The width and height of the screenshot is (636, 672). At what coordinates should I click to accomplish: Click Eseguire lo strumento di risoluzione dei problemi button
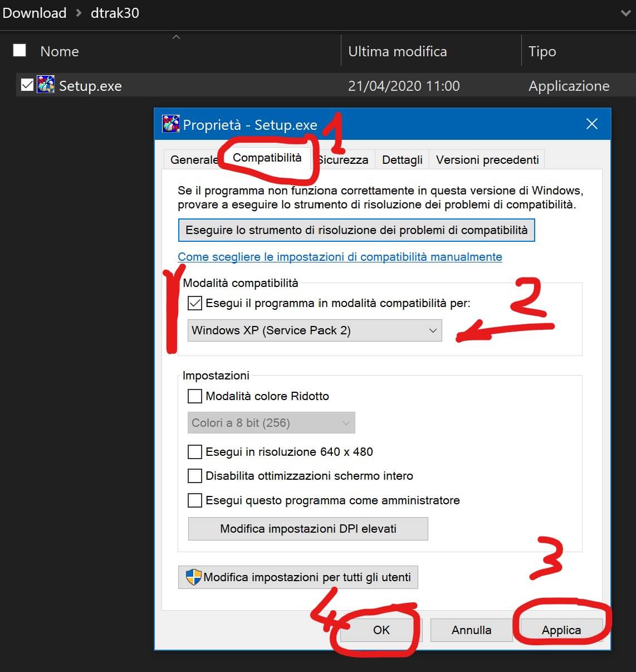coord(356,230)
